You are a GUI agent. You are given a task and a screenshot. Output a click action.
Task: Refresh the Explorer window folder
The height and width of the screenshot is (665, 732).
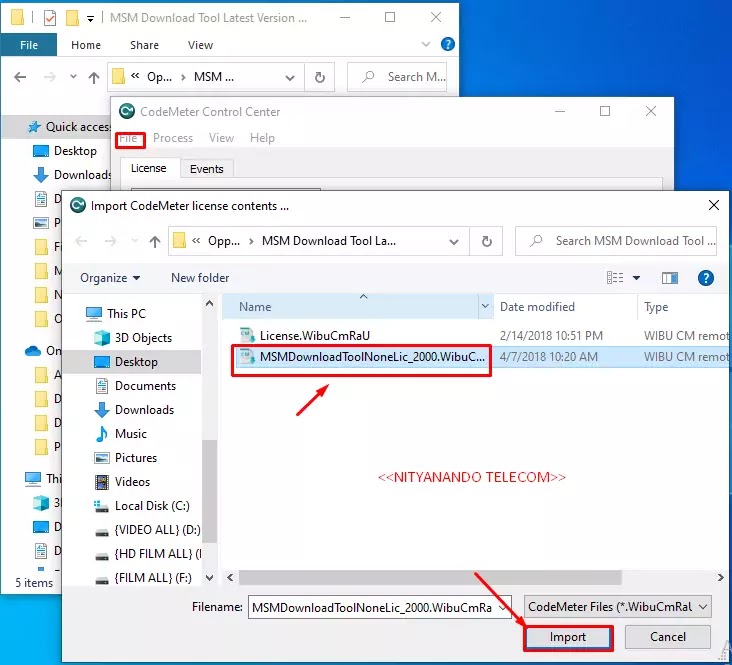[x=319, y=77]
